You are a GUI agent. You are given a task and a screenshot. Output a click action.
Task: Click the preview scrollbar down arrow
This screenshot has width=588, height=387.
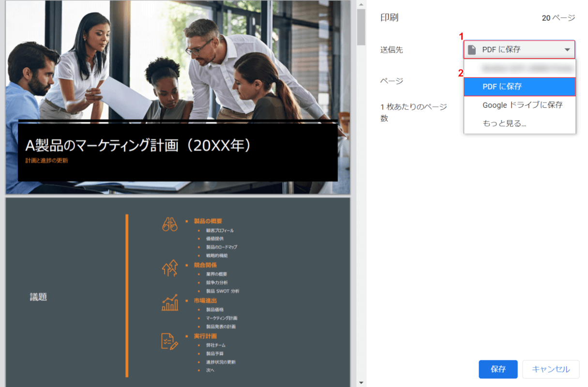tap(361, 383)
